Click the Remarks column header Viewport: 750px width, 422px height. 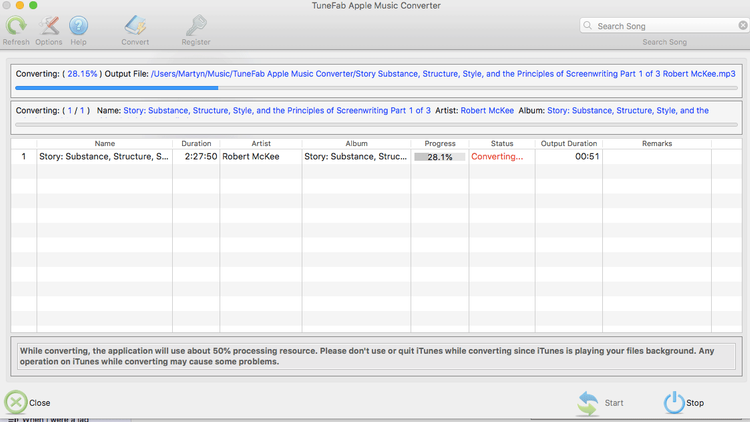(657, 144)
